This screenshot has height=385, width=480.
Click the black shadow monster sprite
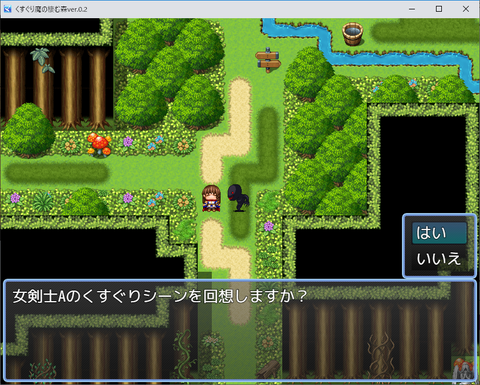pyautogui.click(x=238, y=197)
